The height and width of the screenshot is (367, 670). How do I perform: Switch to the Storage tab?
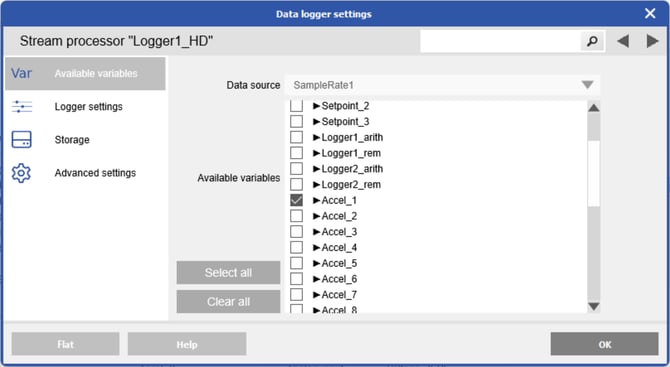point(85,140)
